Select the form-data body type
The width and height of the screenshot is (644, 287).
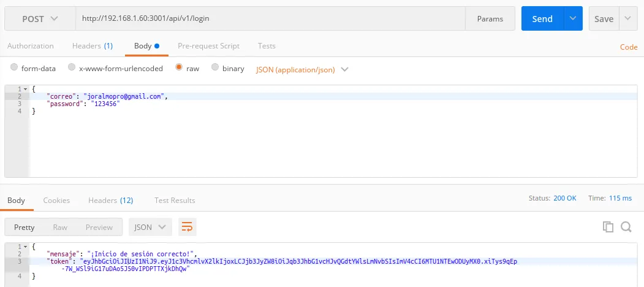tap(15, 68)
